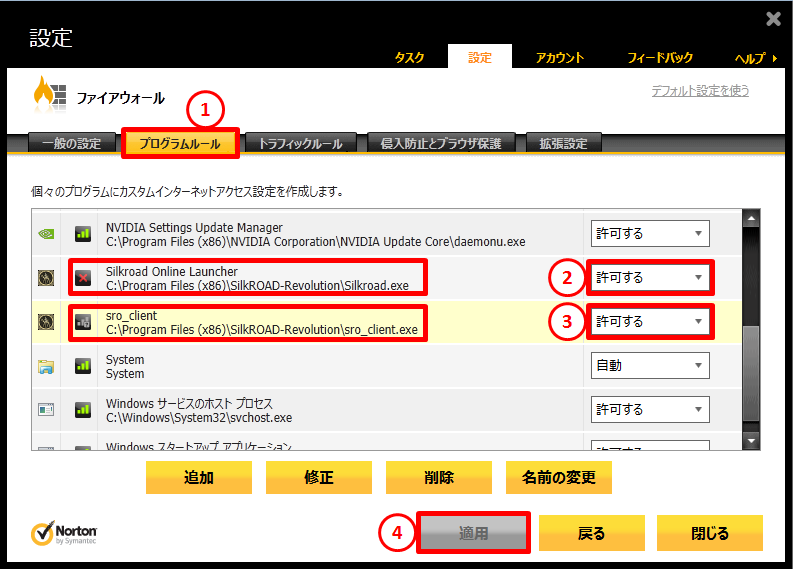Click the 修正 button
The height and width of the screenshot is (569, 793).
click(319, 477)
